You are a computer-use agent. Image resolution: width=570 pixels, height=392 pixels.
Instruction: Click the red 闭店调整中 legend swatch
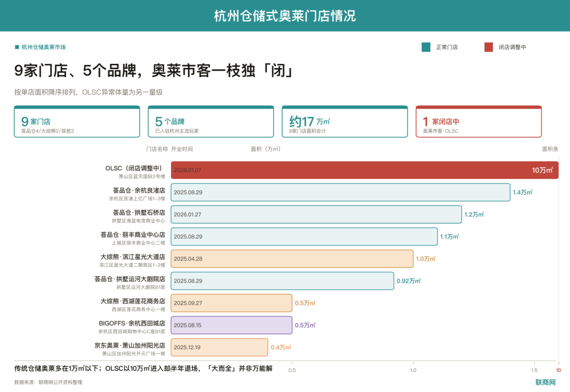pos(489,47)
